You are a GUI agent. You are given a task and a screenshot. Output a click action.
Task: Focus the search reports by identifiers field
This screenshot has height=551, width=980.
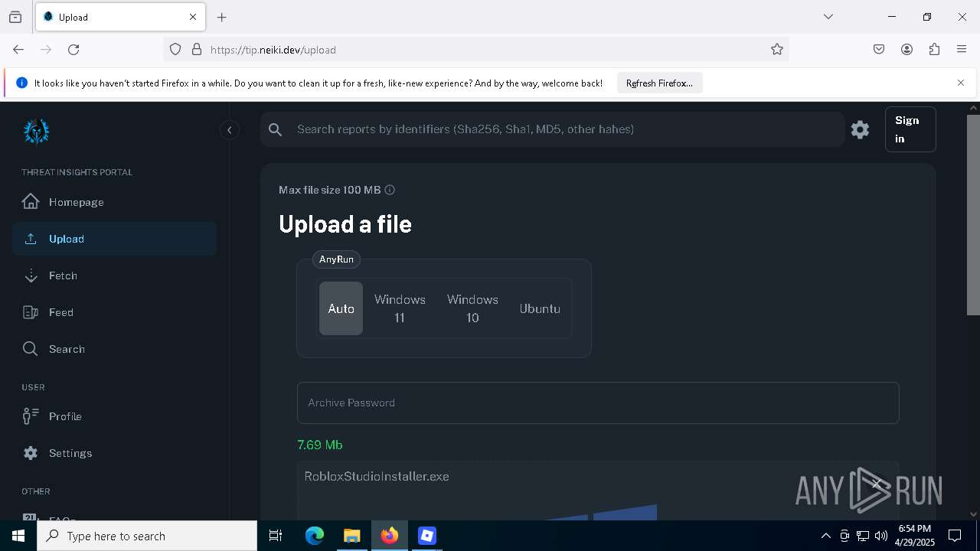tap(551, 129)
